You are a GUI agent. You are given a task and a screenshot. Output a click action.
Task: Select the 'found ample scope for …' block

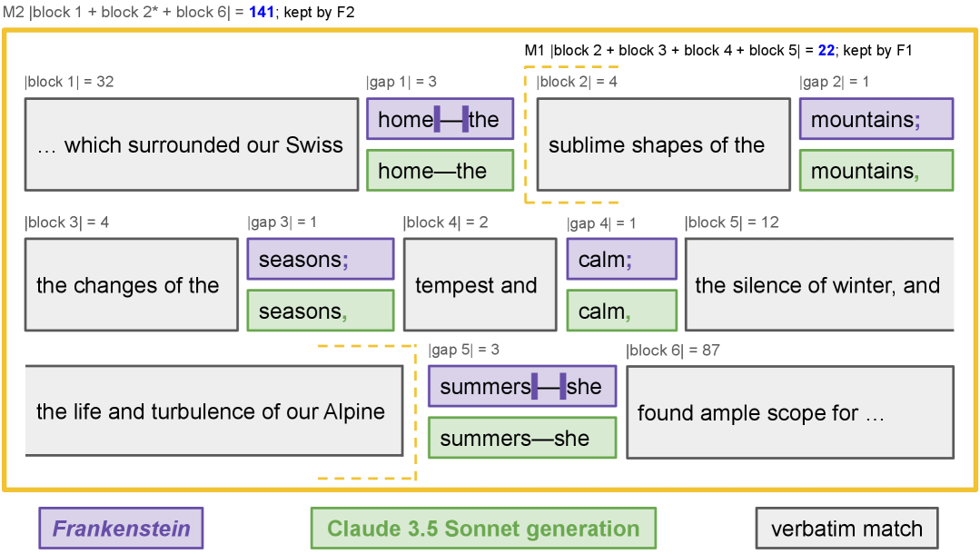[789, 413]
